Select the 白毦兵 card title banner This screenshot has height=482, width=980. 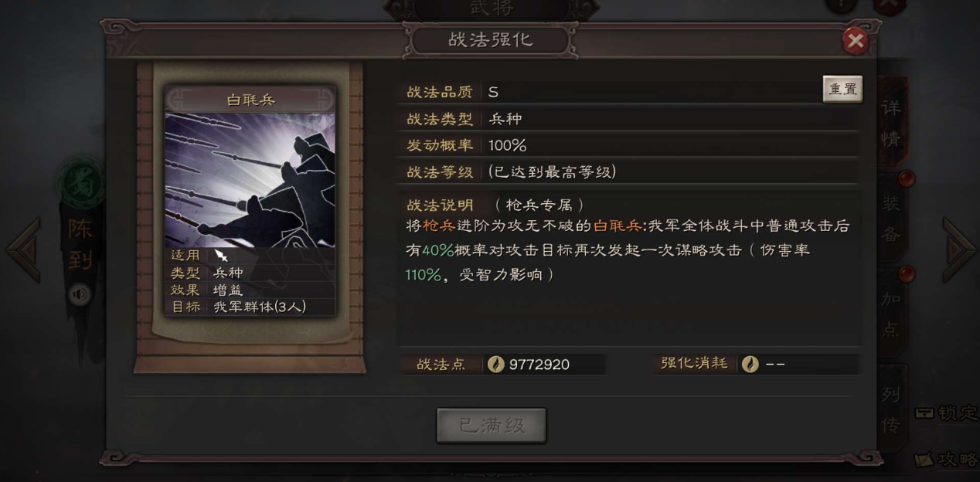(x=250, y=100)
